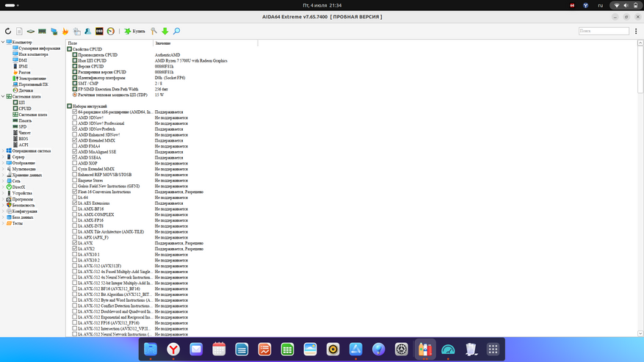Select the IPMI tree item
The height and width of the screenshot is (362, 644).
23,66
